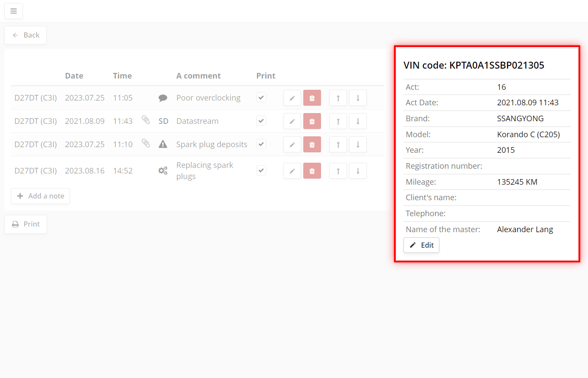Toggle Print checkbox for Datastream
This screenshot has width=588, height=378.
coord(261,121)
